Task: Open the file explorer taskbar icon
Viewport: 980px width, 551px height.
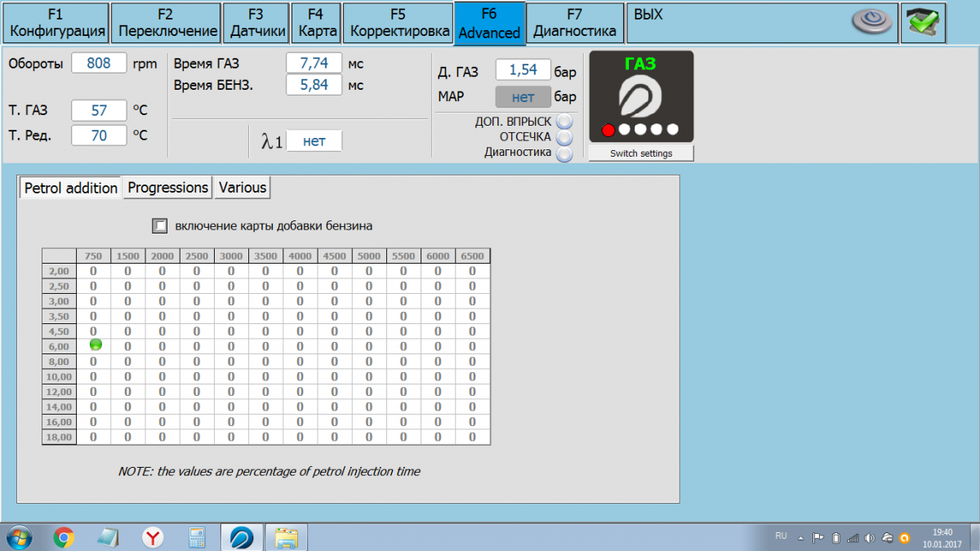Action: 286,537
